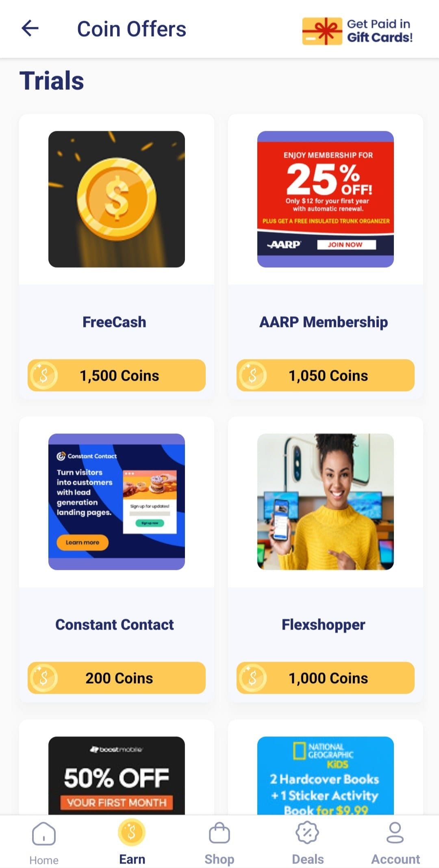Image resolution: width=439 pixels, height=868 pixels.
Task: Select the 200 Coins Constant Contact button
Action: point(117,678)
